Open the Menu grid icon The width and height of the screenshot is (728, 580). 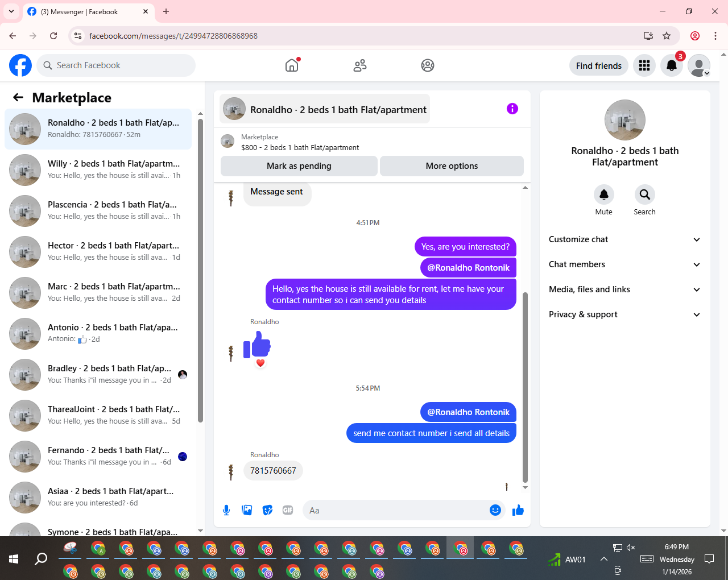coord(644,65)
